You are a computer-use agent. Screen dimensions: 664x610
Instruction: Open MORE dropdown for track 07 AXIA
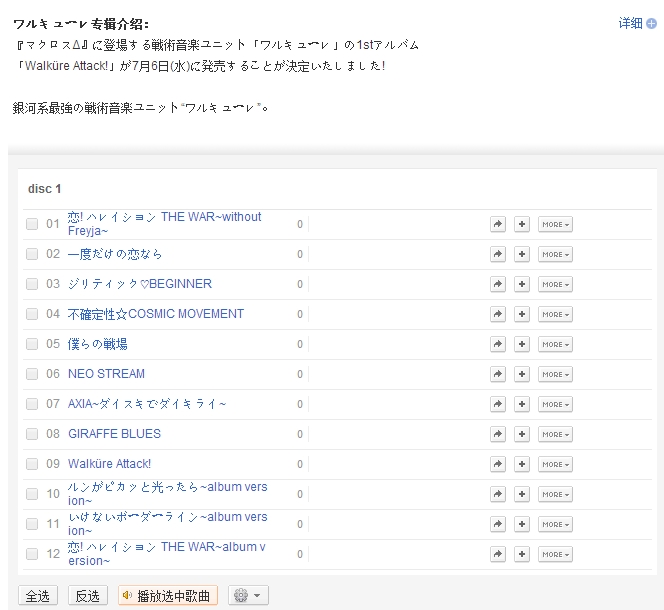pos(555,404)
